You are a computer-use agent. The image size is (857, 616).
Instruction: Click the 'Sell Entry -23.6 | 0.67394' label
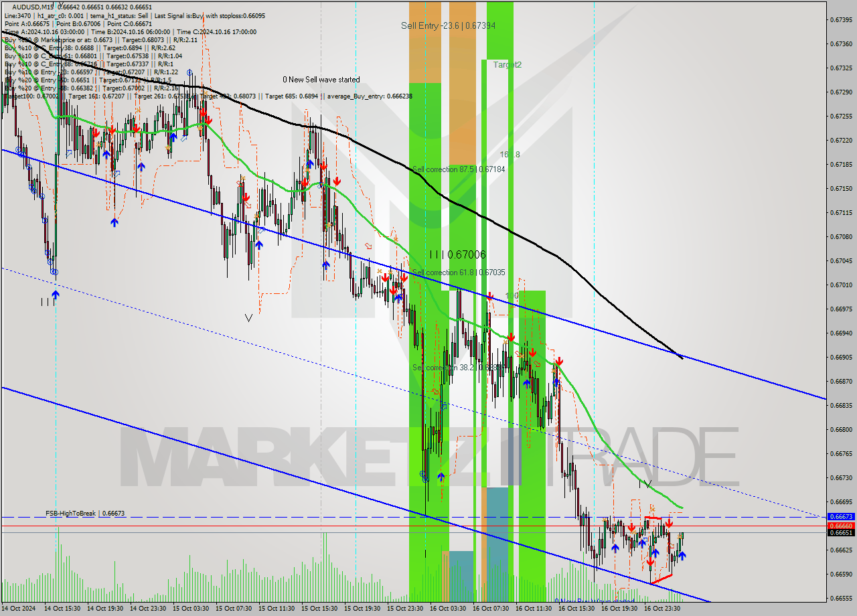point(447,25)
